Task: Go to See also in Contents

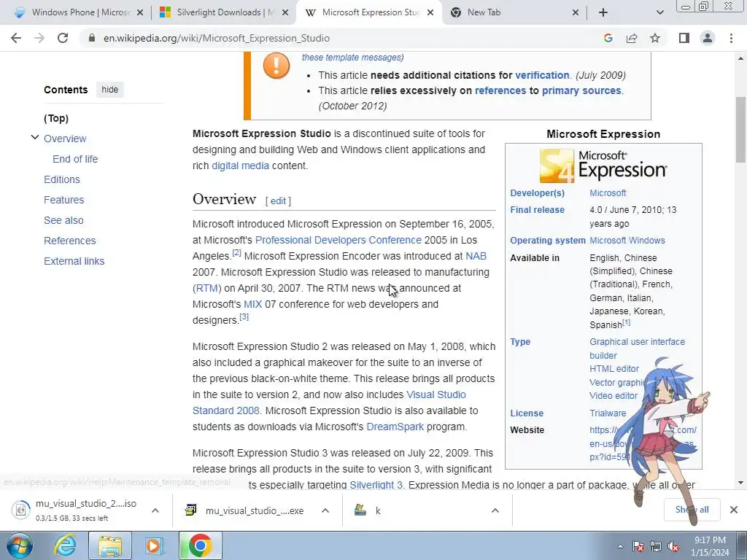Action: tap(63, 220)
